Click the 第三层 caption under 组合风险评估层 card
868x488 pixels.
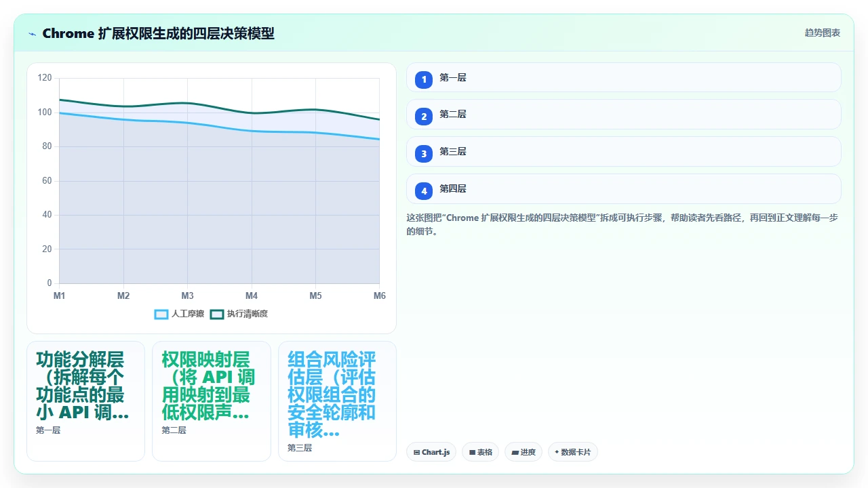(300, 448)
